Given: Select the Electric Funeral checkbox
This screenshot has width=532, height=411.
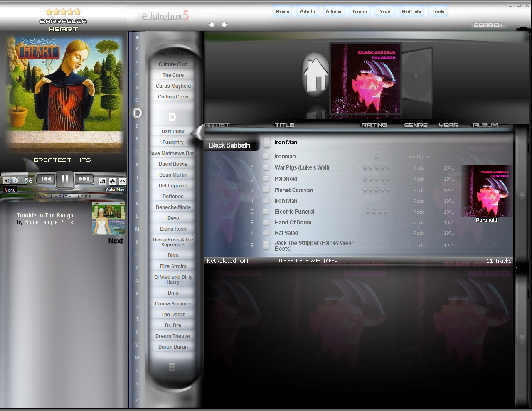Looking at the screenshot, I should pyautogui.click(x=266, y=212).
